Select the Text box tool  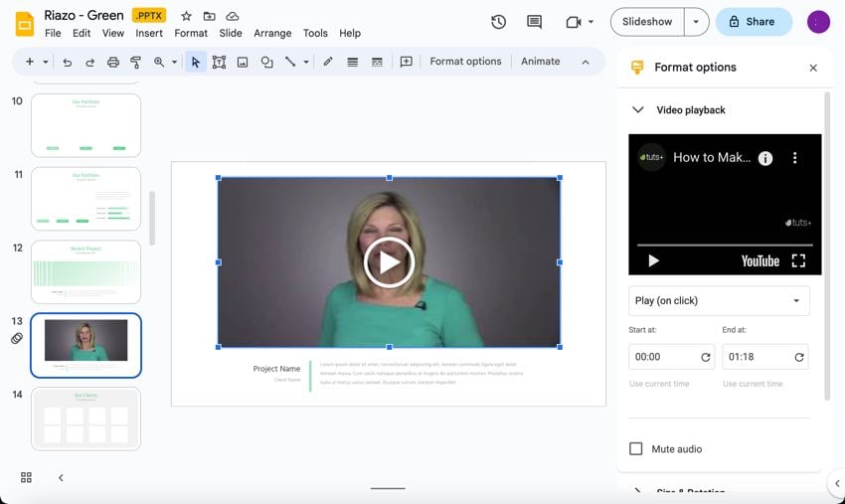[219, 62]
